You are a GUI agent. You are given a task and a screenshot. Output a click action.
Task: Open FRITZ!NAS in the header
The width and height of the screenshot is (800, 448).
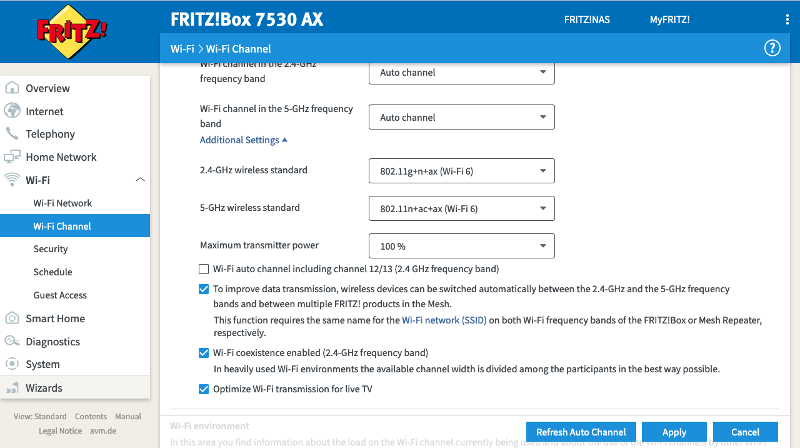tap(587, 20)
